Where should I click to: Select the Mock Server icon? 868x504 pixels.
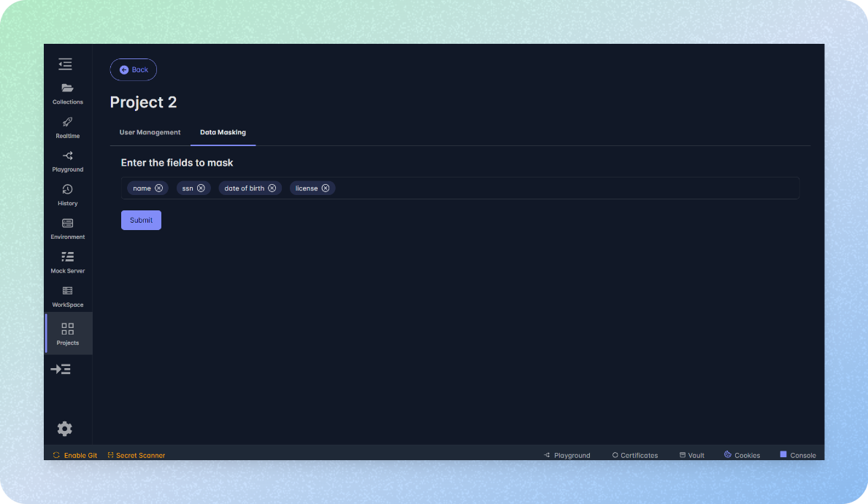tap(67, 261)
